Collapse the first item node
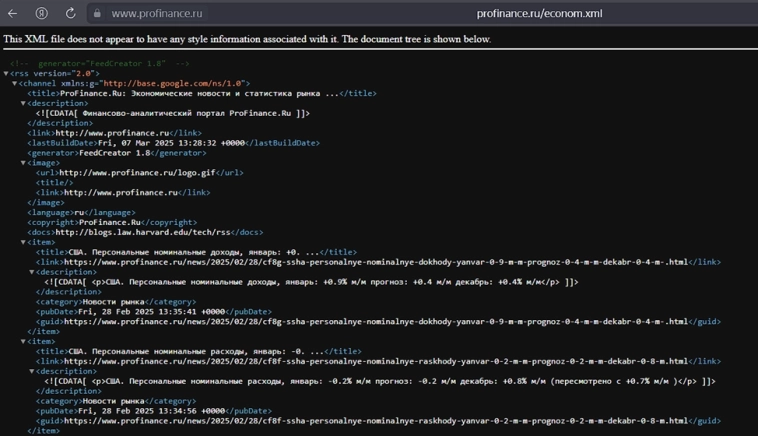The width and height of the screenshot is (758, 436). point(23,242)
